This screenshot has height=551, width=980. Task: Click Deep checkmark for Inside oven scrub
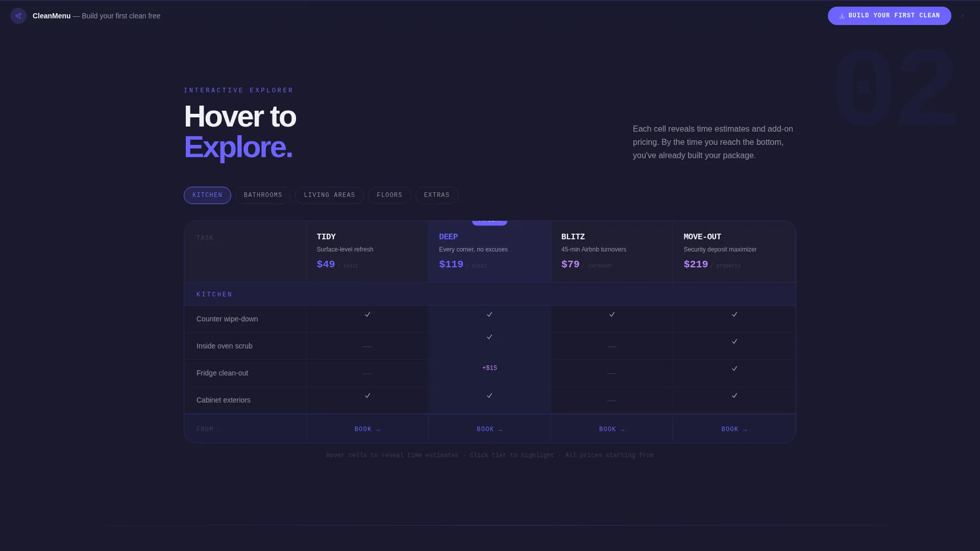(x=489, y=337)
